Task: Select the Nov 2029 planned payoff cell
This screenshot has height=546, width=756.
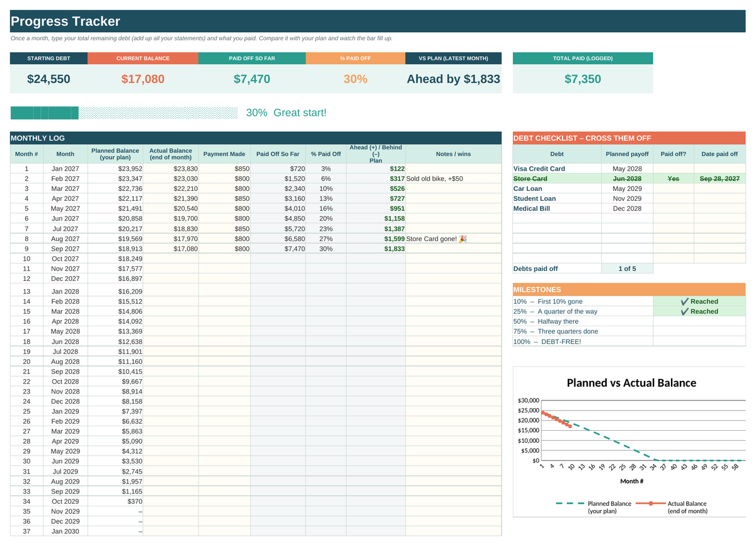Action: [627, 198]
